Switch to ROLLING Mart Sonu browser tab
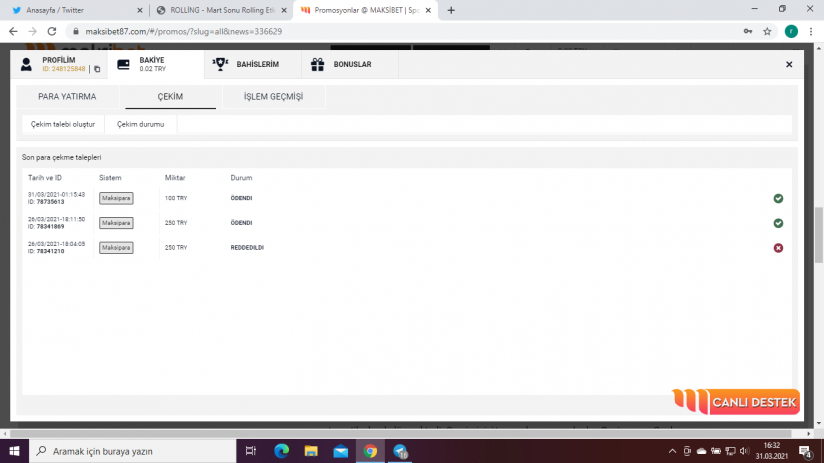The image size is (824, 463). (222, 10)
